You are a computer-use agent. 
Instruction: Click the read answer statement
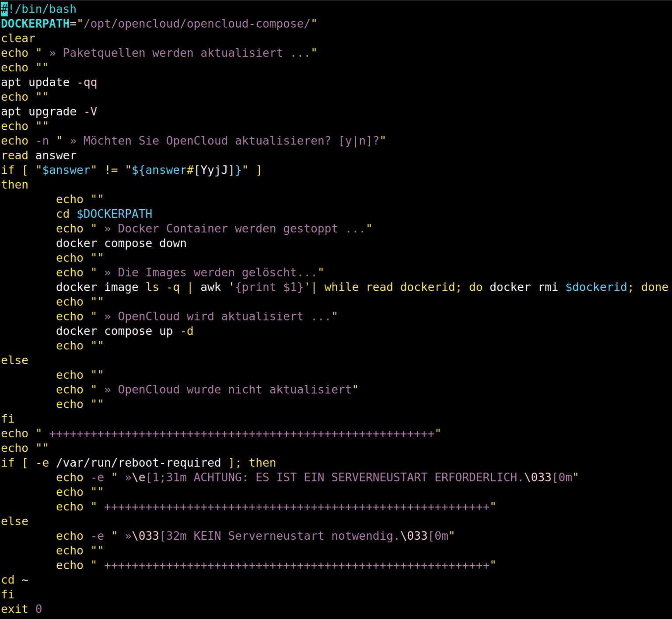point(38,155)
